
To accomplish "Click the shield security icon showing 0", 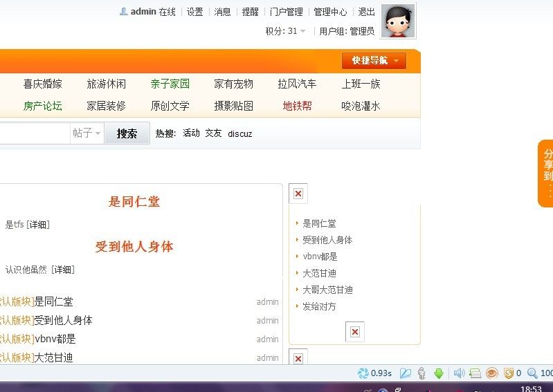I will pyautogui.click(x=508, y=373).
